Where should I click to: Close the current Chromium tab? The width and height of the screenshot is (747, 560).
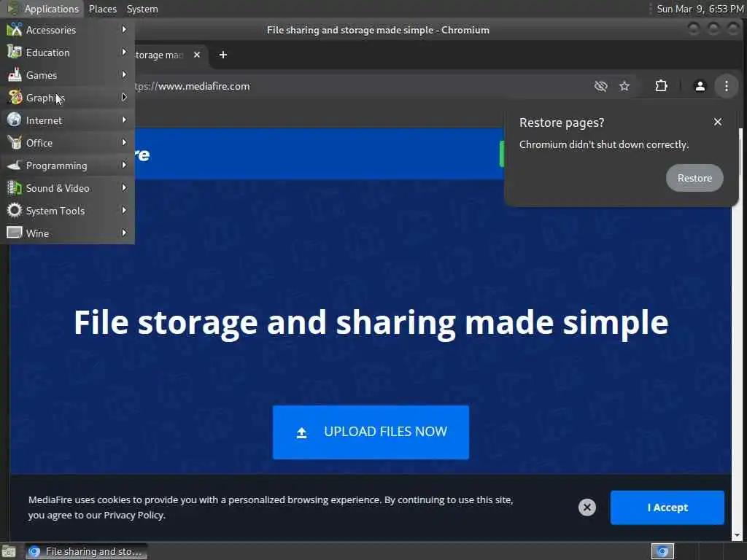click(x=197, y=55)
